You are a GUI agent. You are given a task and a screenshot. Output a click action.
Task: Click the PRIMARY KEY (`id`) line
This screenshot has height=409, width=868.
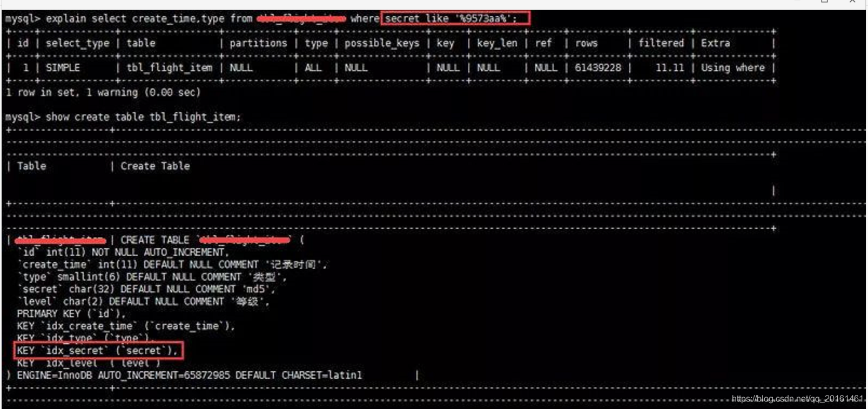[71, 313]
